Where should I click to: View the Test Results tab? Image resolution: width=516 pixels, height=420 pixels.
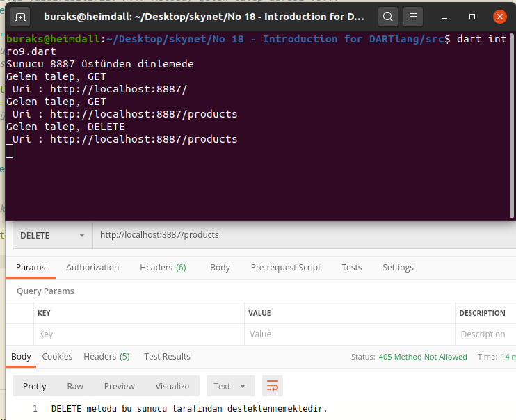167,356
